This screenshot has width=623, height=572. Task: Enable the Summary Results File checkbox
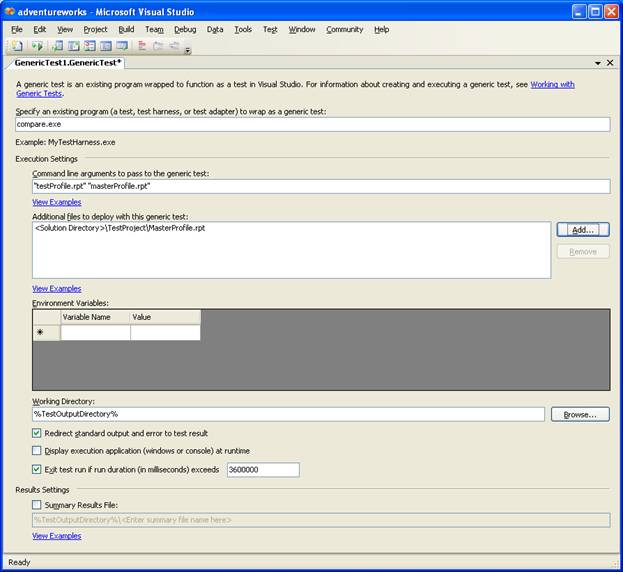(37, 505)
